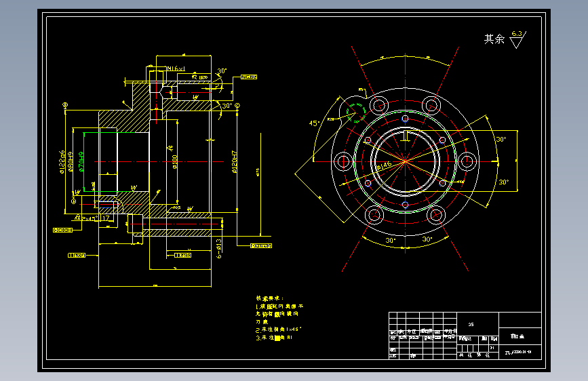588x381 pixels.
Task: Click the tolerance frame right of section view bottom
Action: [261, 246]
